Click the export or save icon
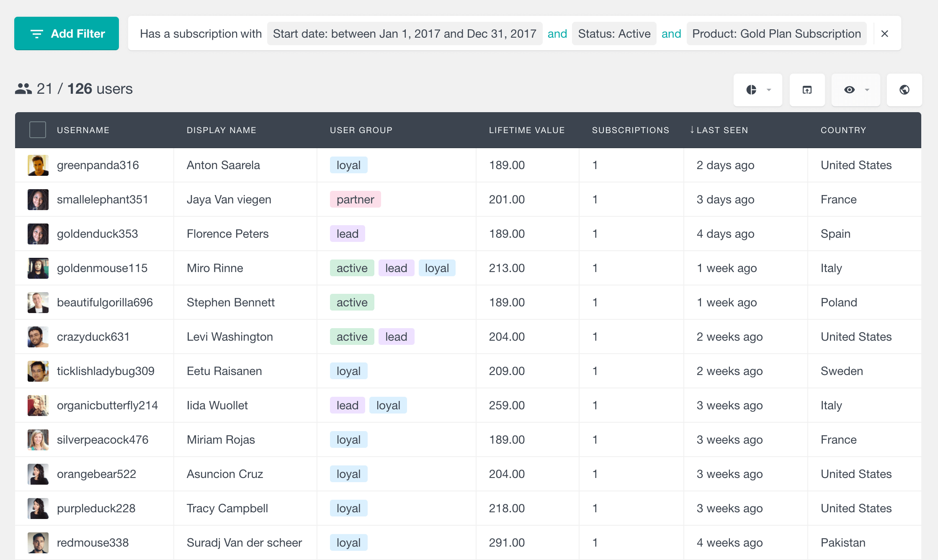The width and height of the screenshot is (938, 560). click(807, 89)
